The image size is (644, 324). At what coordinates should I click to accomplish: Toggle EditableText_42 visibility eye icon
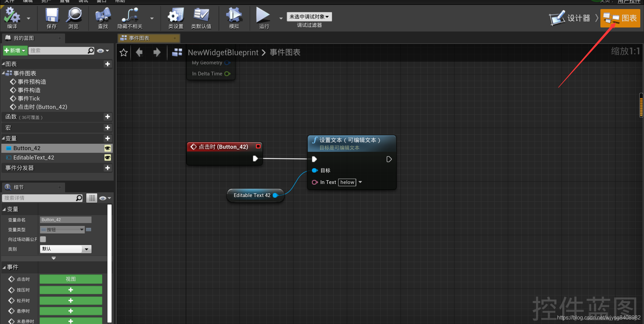[x=107, y=157]
